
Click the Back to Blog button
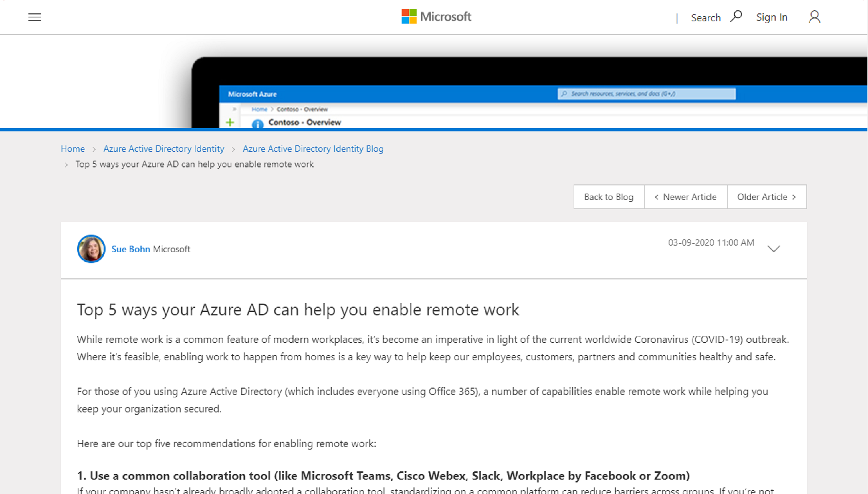(609, 197)
